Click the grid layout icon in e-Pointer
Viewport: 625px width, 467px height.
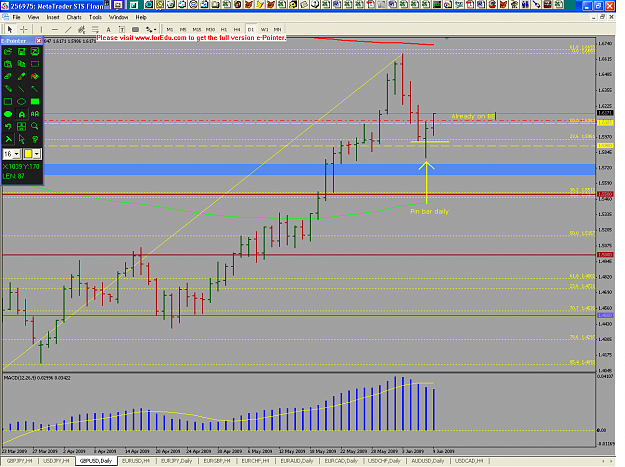coord(22,127)
